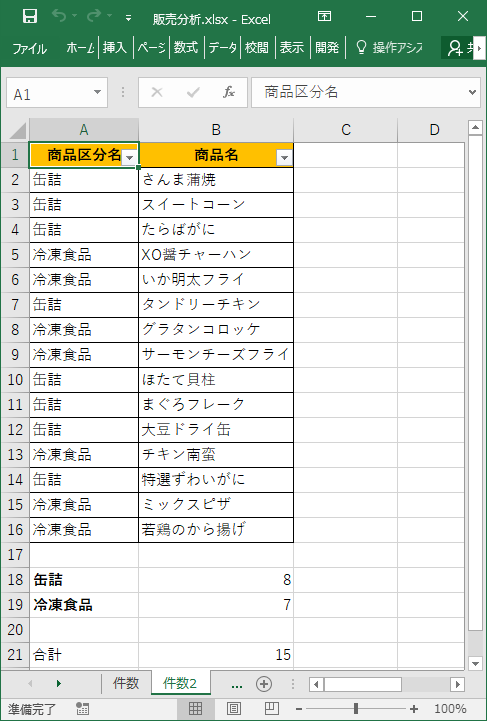Select cell with サーモンチーズフライ

coord(216,355)
